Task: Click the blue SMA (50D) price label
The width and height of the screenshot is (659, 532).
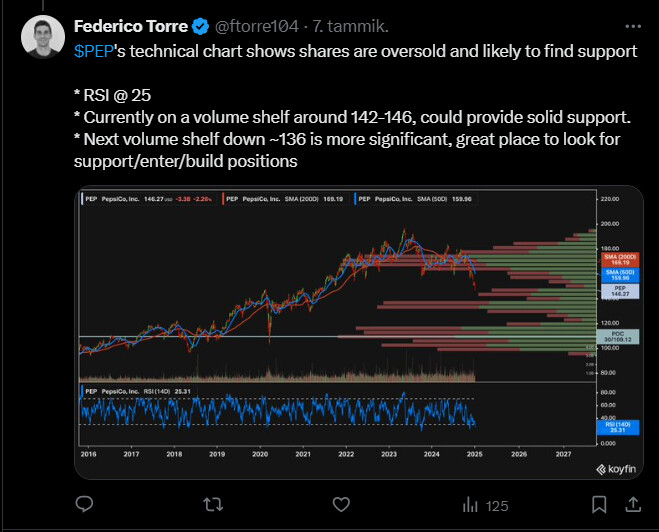Action: tap(620, 275)
